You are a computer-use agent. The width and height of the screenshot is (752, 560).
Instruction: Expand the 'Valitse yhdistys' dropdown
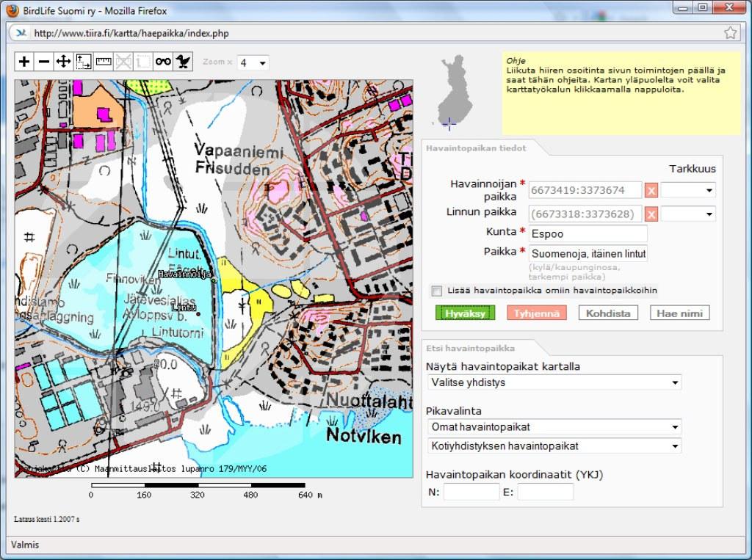click(x=554, y=382)
